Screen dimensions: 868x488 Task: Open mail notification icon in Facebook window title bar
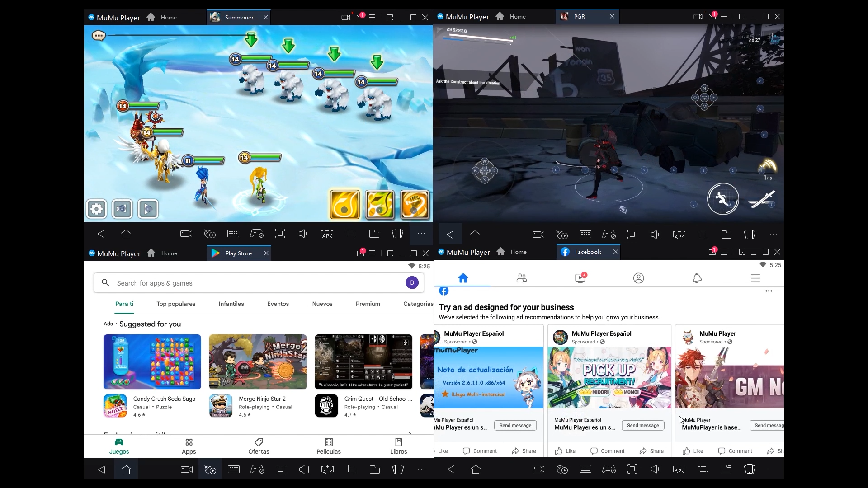712,252
